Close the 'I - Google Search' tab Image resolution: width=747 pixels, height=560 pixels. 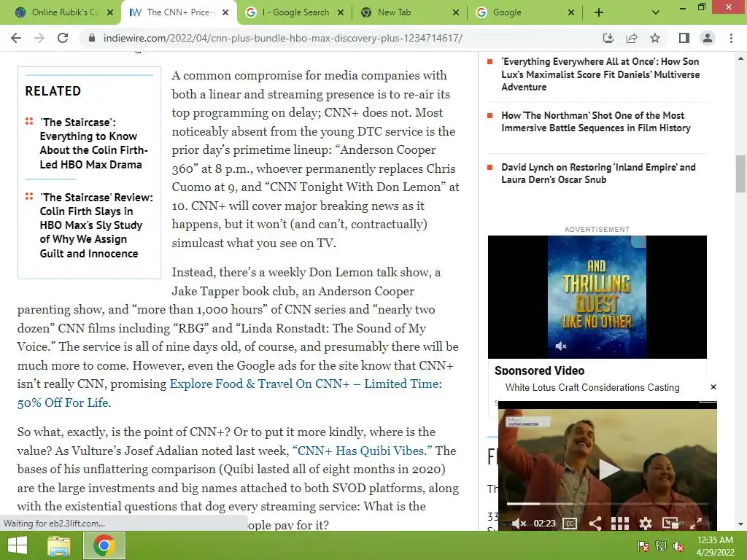(x=341, y=12)
